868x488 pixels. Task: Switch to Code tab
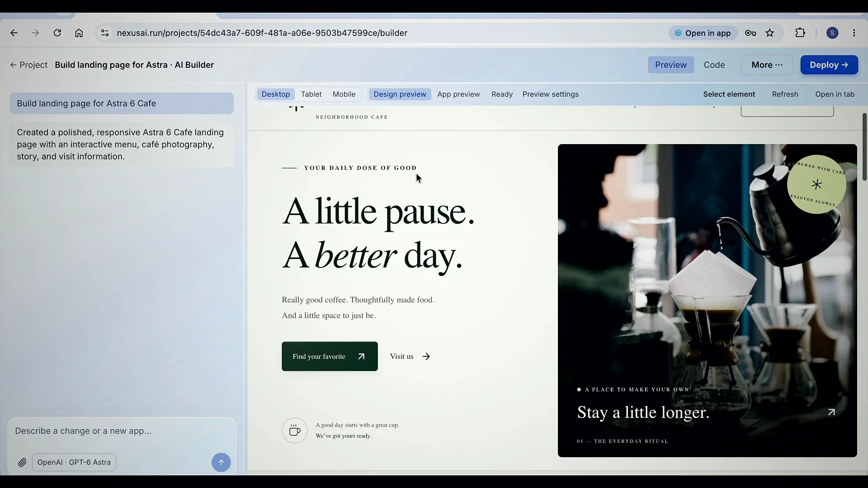(x=714, y=65)
